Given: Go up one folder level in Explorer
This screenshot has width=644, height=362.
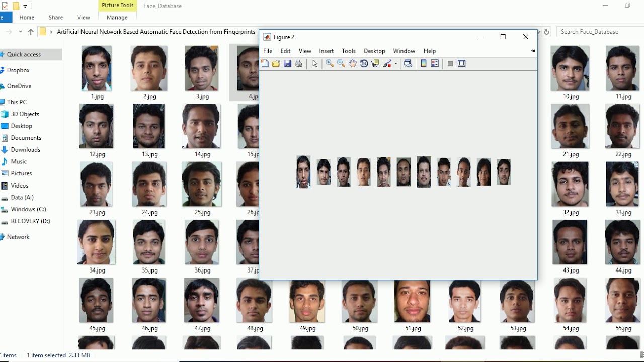Looking at the screenshot, I should (x=31, y=31).
